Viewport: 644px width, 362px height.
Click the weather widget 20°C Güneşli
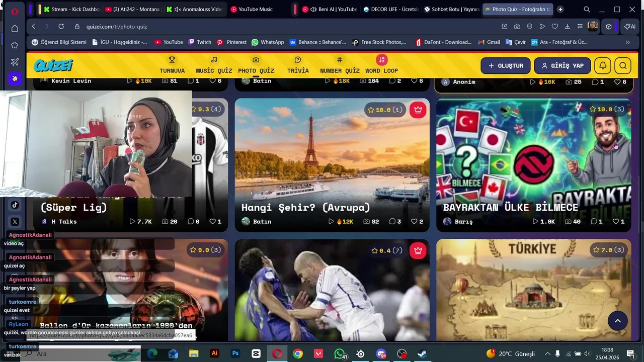(x=510, y=353)
